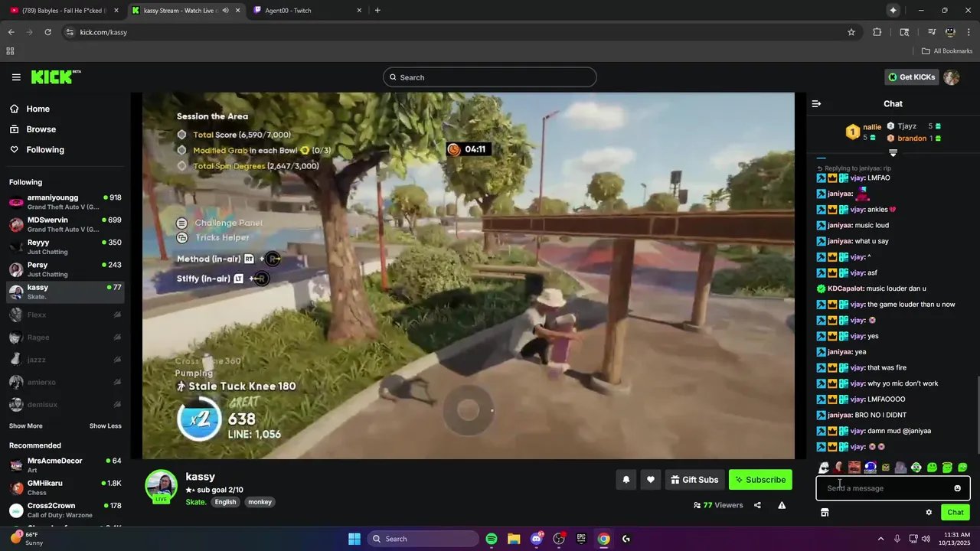Open the Kick hamburger sidebar menu

click(x=16, y=77)
